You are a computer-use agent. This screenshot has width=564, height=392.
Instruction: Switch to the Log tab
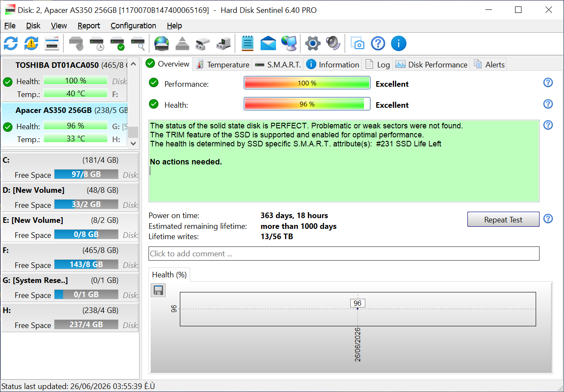tap(378, 64)
